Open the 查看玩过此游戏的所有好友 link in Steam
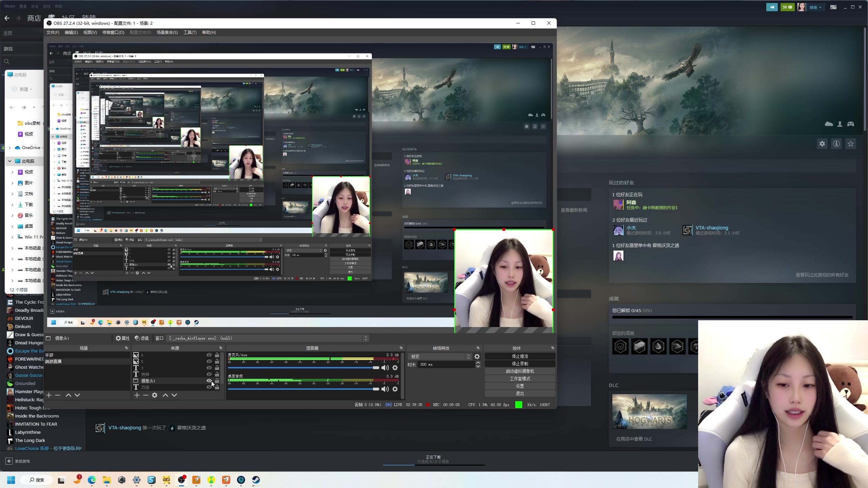 [822, 275]
